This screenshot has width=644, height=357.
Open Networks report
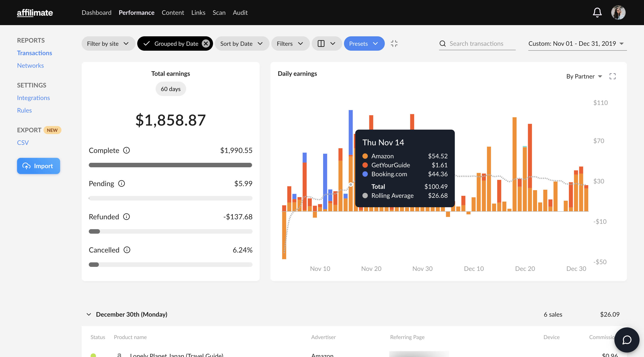[30, 65]
